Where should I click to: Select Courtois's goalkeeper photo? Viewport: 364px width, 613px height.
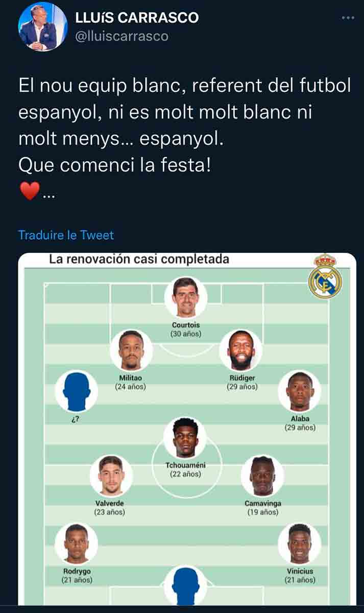click(186, 298)
